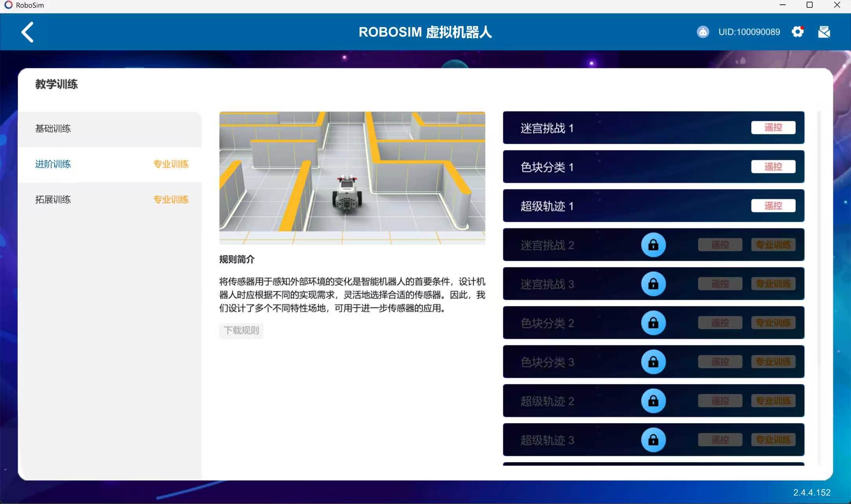This screenshot has width=851, height=504.
Task: Close the RoboSim window
Action: 837,5
